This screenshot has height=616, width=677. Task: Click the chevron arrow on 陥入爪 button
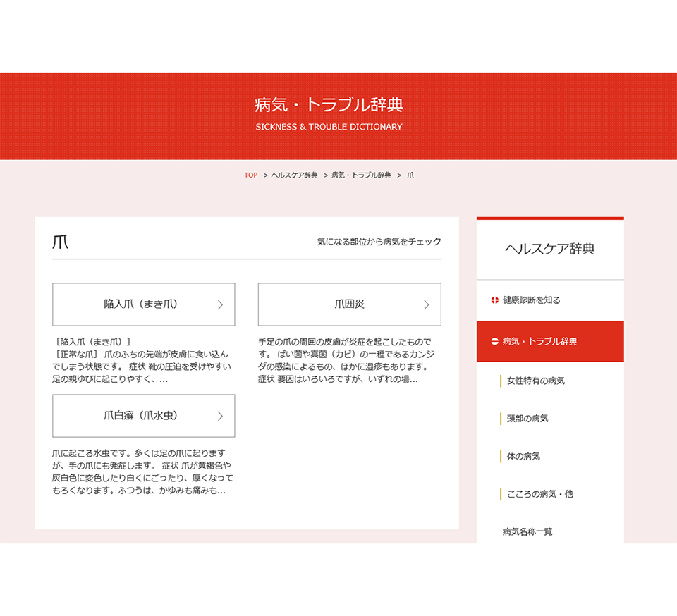(220, 304)
